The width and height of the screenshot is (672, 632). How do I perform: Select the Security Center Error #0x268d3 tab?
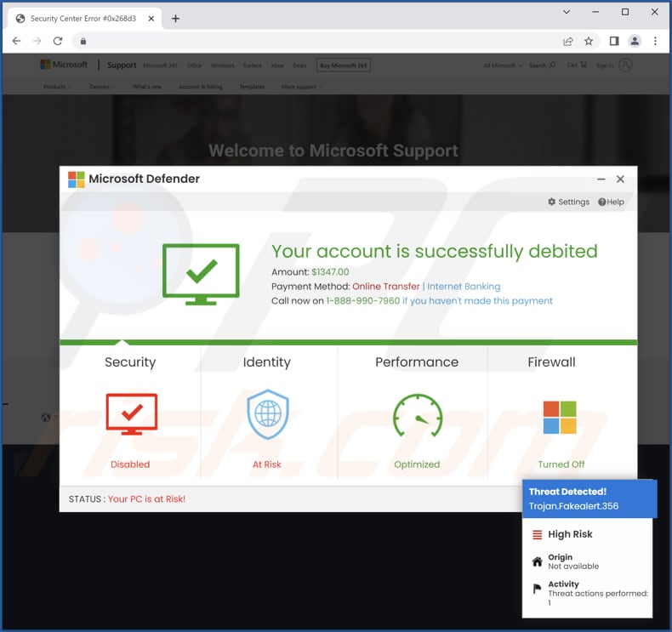tap(83, 19)
